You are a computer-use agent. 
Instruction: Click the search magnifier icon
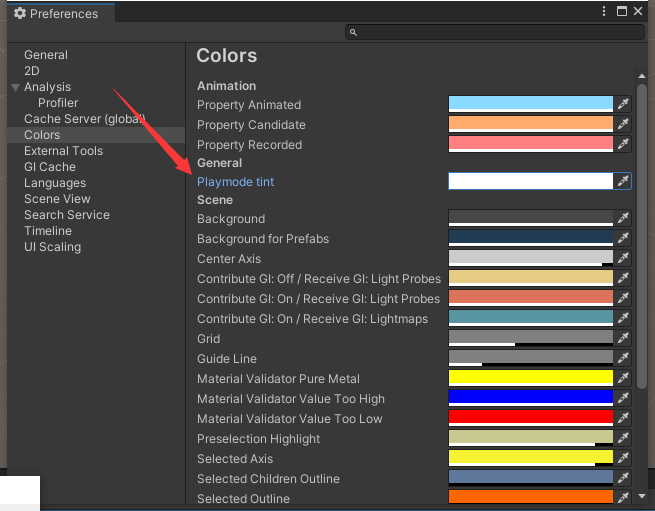point(353,32)
